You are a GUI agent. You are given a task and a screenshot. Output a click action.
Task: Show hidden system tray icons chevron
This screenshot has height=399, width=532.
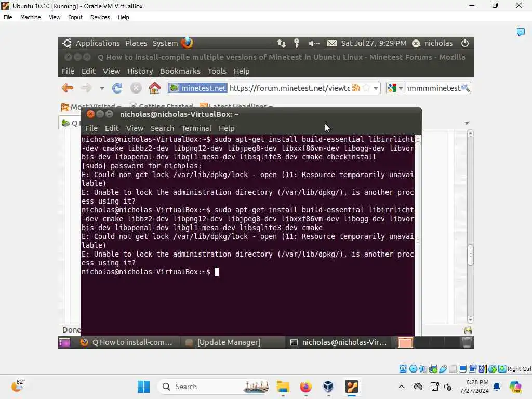coord(402,387)
